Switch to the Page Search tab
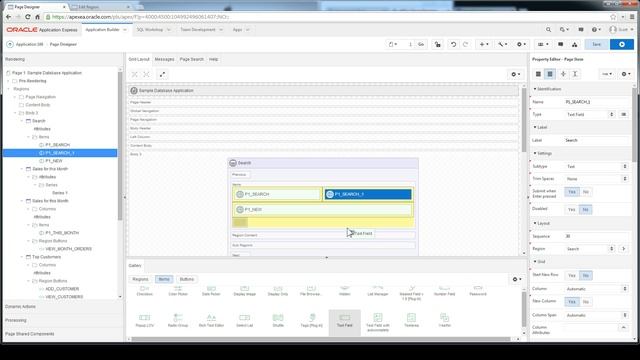Image resolution: width=640 pixels, height=360 pixels. (x=191, y=59)
